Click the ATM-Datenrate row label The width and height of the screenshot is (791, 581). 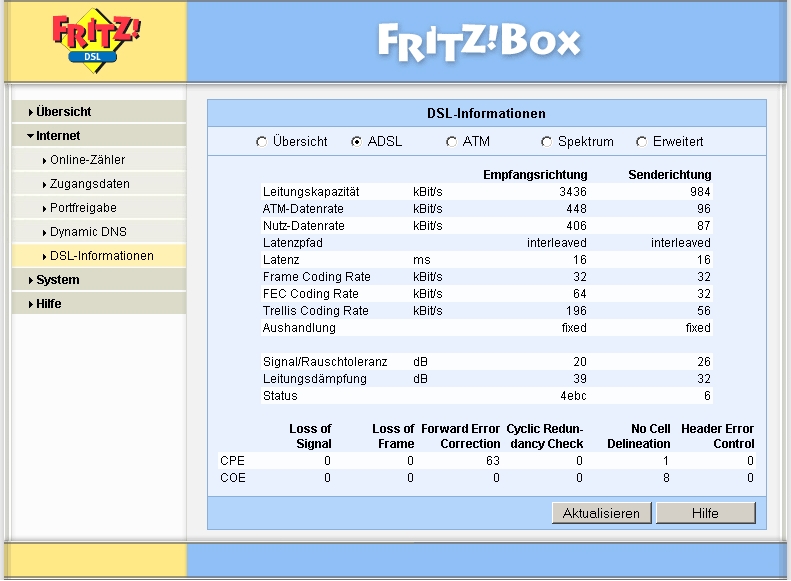coord(303,209)
